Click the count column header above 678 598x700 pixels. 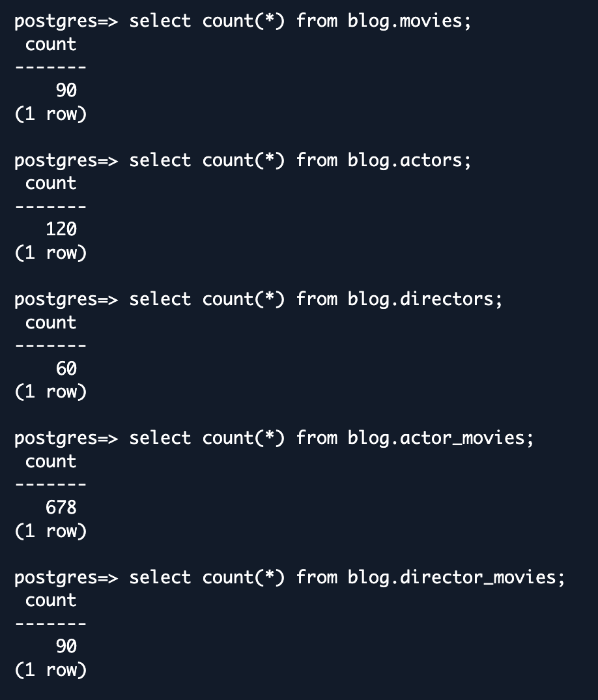point(51,461)
